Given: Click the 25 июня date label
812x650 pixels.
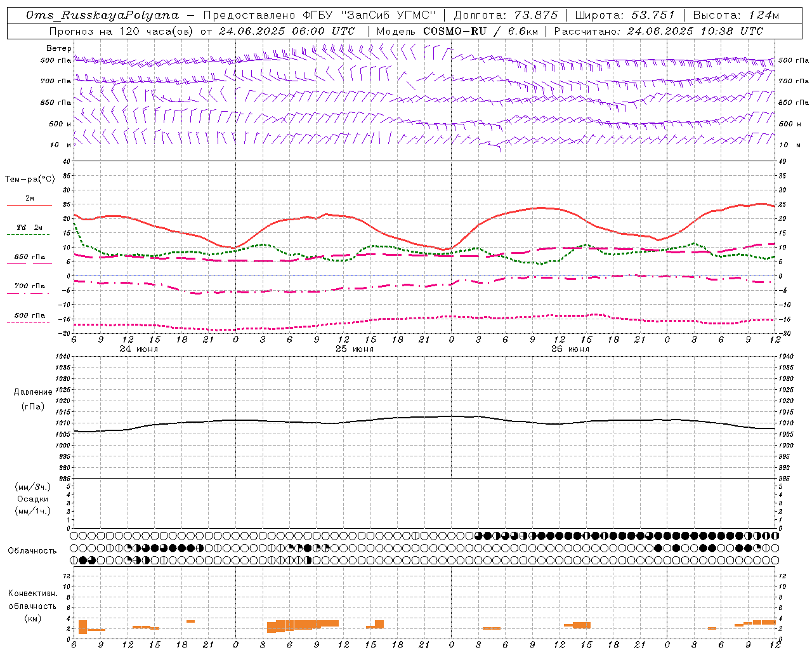Looking at the screenshot, I should point(354,349).
